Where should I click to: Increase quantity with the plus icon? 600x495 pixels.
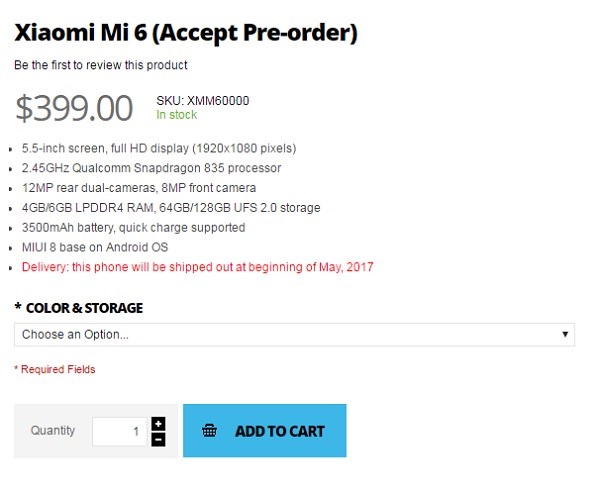point(158,424)
